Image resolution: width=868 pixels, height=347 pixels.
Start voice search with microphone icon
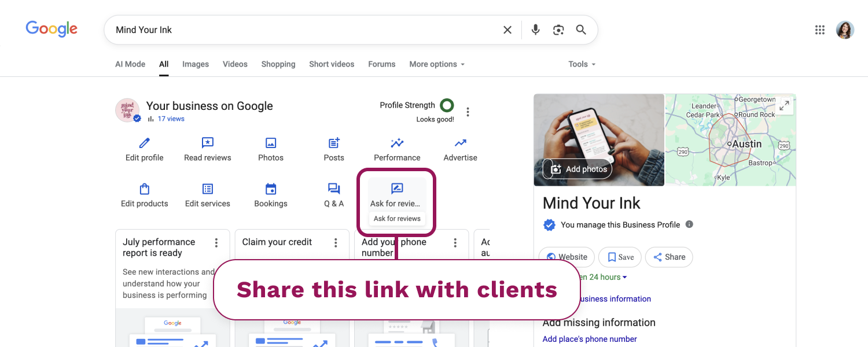(x=536, y=30)
